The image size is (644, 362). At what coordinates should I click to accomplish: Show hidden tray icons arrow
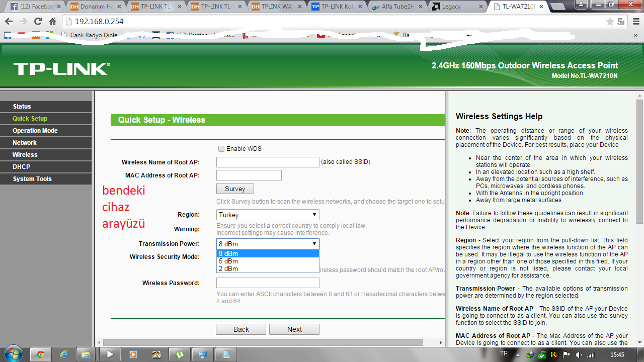(x=519, y=354)
